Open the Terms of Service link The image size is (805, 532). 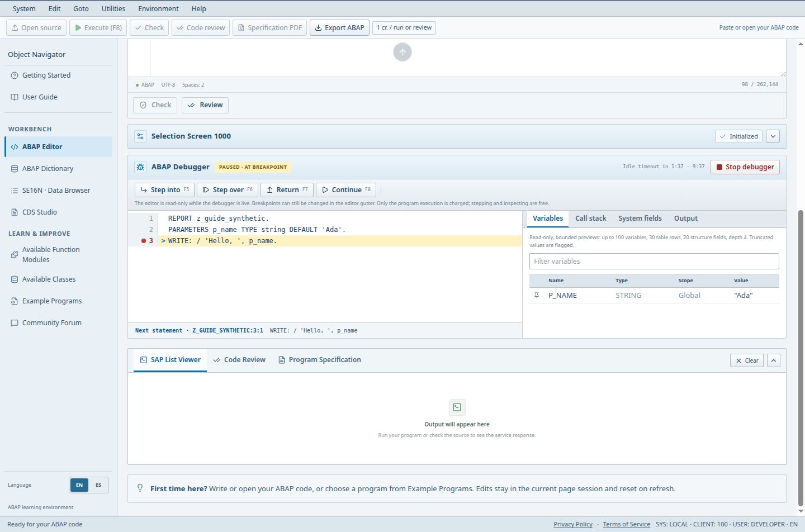626,525
